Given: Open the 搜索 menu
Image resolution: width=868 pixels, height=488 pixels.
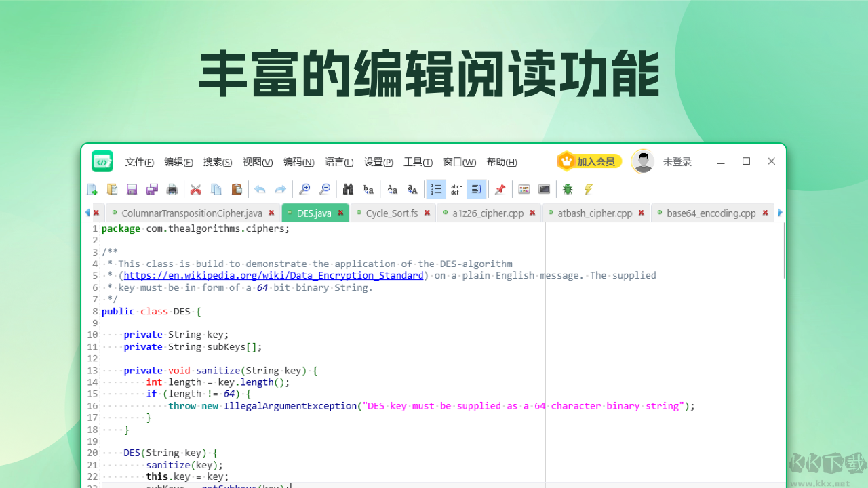Looking at the screenshot, I should coord(217,162).
